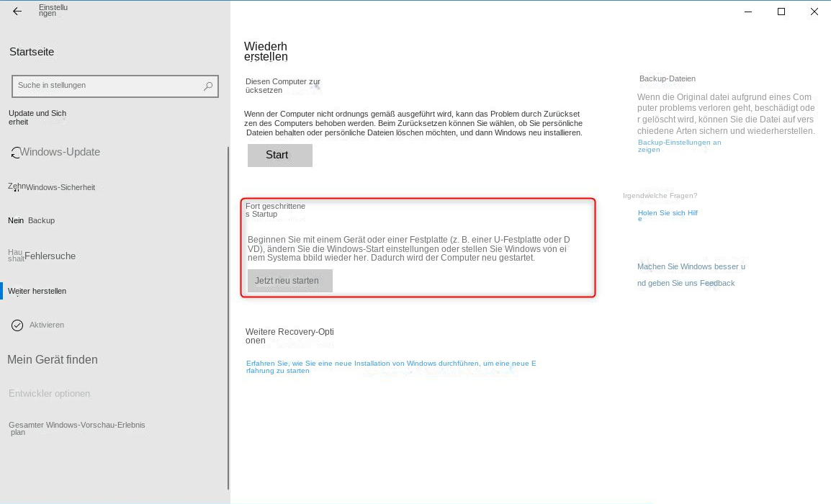Click the search magnifier icon
Screen dimensions: 831x504
pos(207,86)
